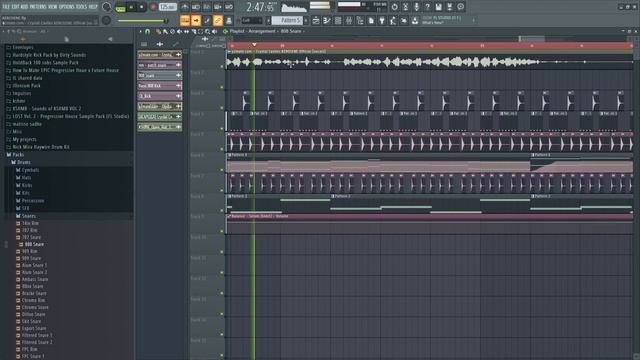This screenshot has width=640, height=360.
Task: Select the playlist select tool
Action: pyautogui.click(x=200, y=31)
